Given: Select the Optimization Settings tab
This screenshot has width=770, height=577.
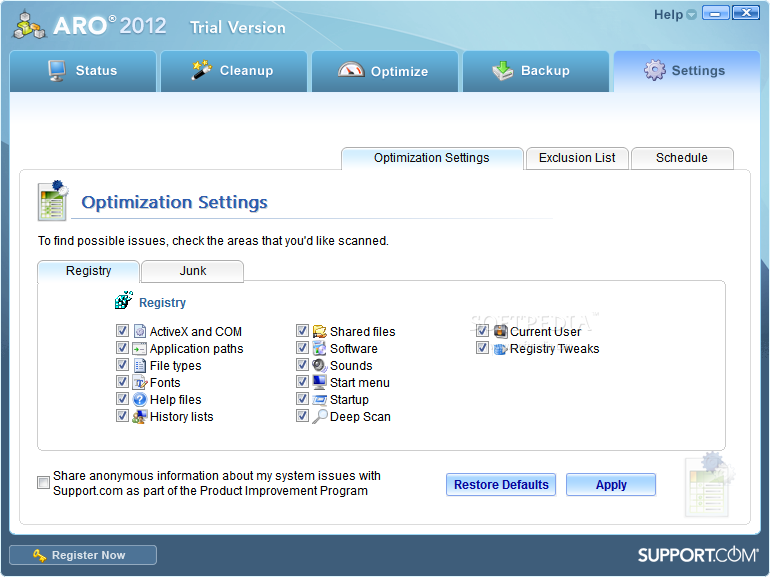Looking at the screenshot, I should point(432,158).
